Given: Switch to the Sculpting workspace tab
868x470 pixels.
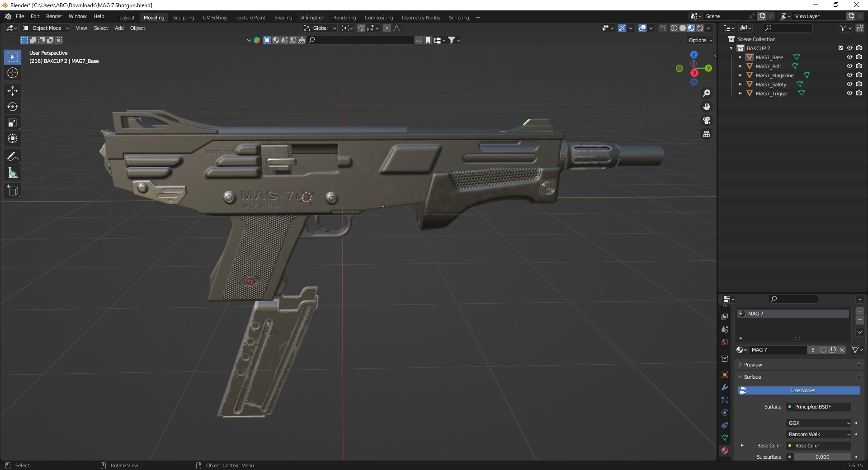Looking at the screenshot, I should (184, 18).
